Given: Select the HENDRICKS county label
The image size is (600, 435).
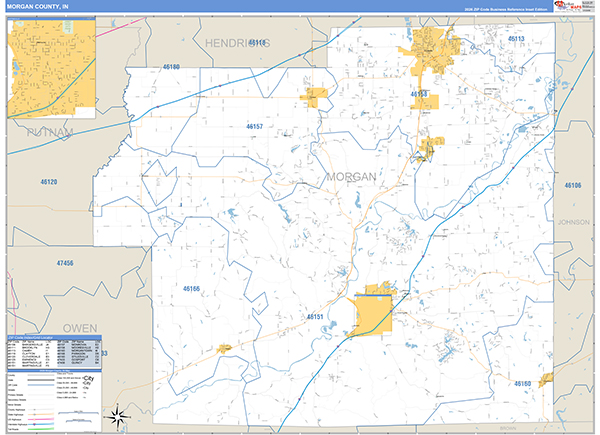Looking at the screenshot, I should (238, 43).
